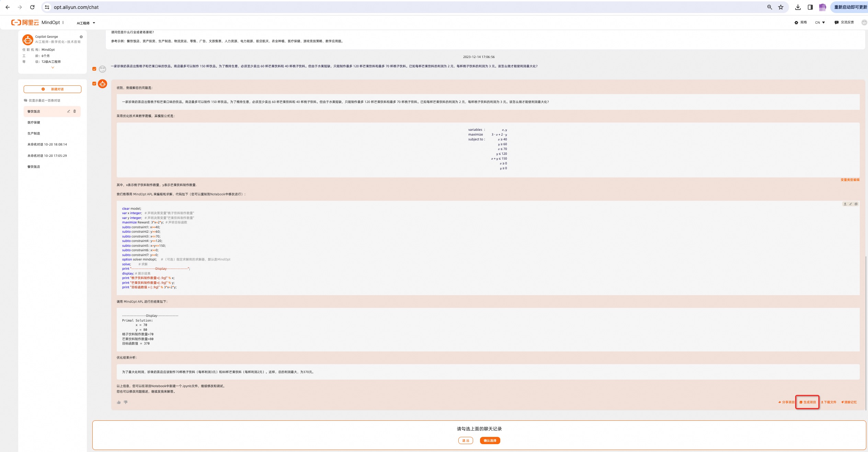Screen dimensions: 868x452
Task: Click the "目标函数值 = 370" result line
Action: [136, 344]
